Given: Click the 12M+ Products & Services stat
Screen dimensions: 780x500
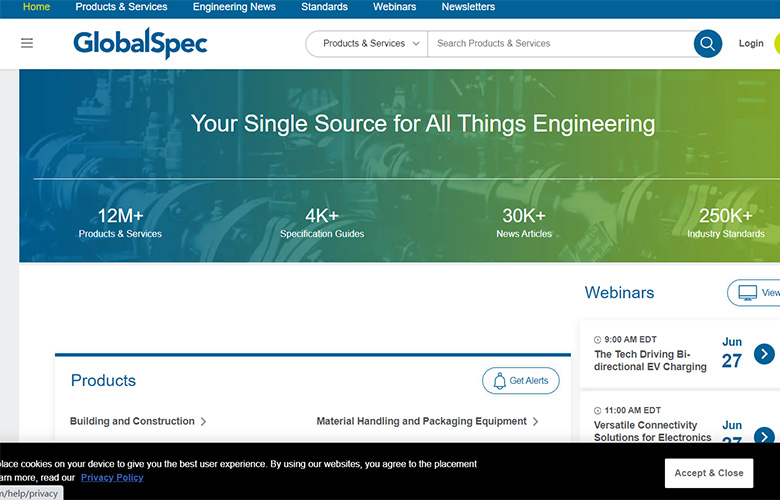Looking at the screenshot, I should pos(120,223).
